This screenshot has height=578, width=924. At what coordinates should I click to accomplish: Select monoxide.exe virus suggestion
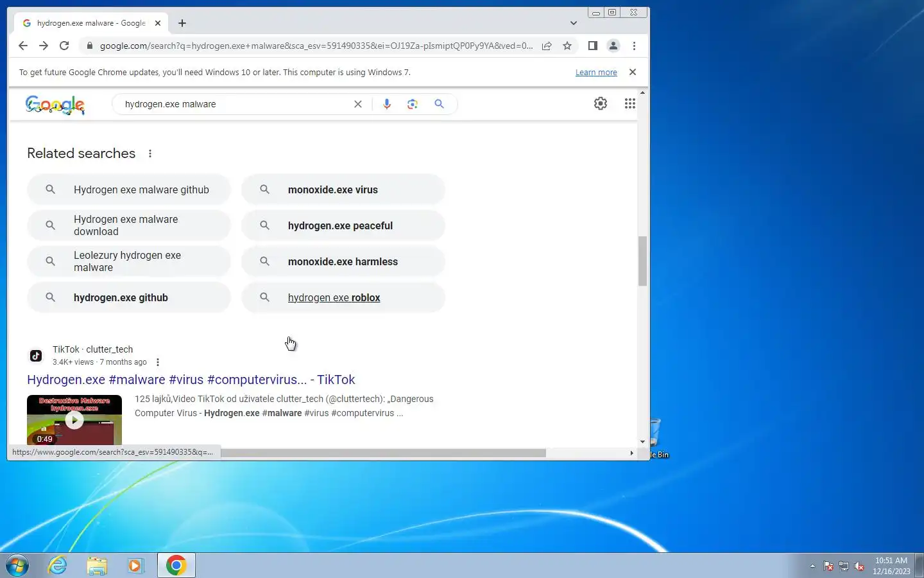tap(343, 189)
